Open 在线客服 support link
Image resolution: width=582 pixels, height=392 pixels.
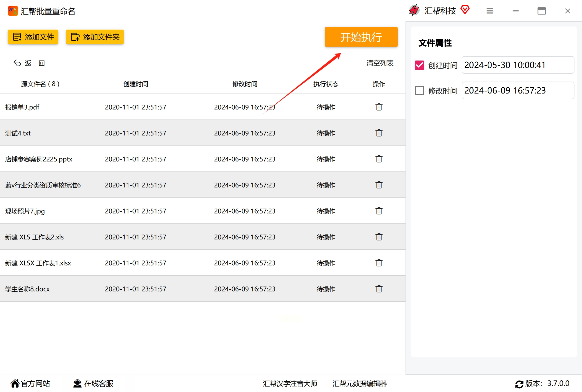tap(93, 383)
